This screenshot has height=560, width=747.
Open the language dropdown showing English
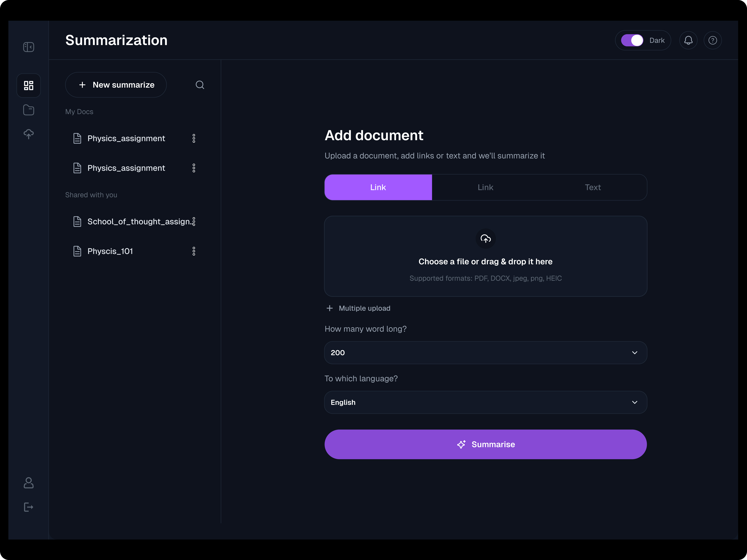tap(486, 402)
